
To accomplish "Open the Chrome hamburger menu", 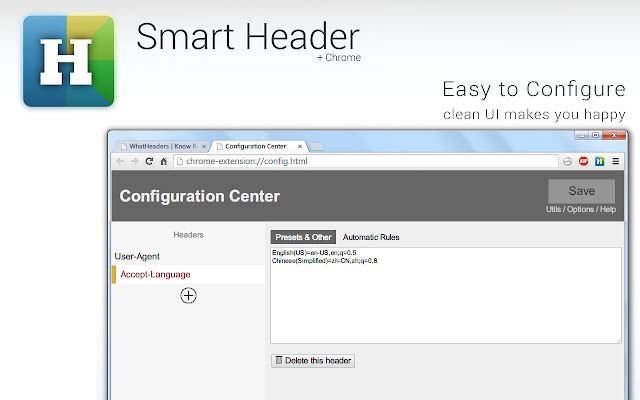I will 616,161.
